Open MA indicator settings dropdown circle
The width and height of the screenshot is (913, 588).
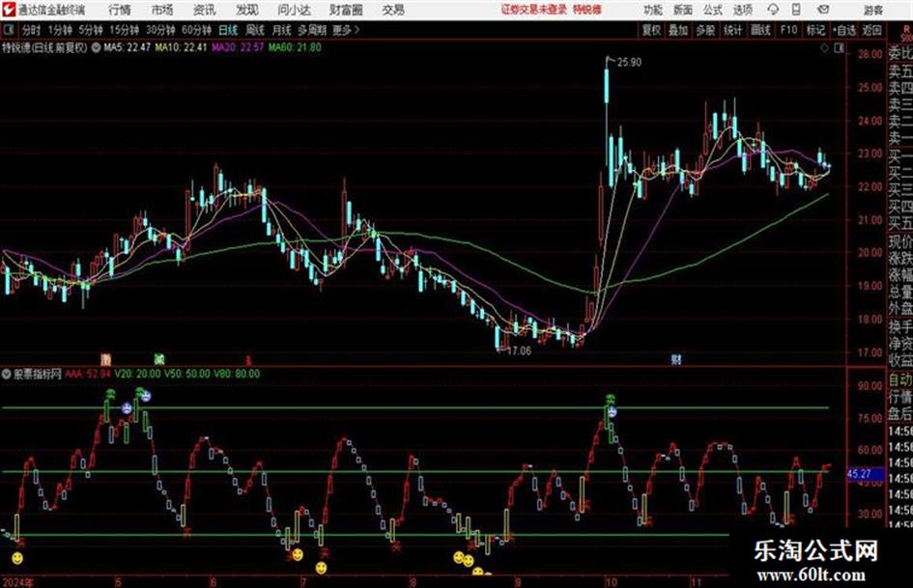tap(96, 47)
